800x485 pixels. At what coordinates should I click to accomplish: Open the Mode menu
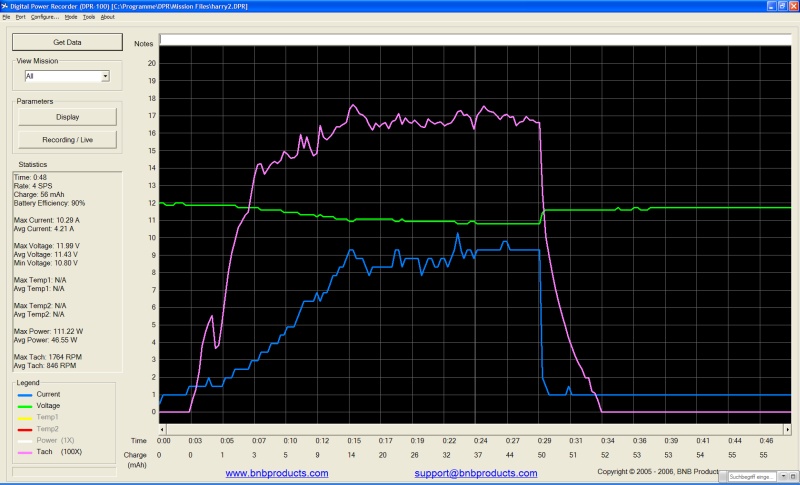pyautogui.click(x=71, y=17)
